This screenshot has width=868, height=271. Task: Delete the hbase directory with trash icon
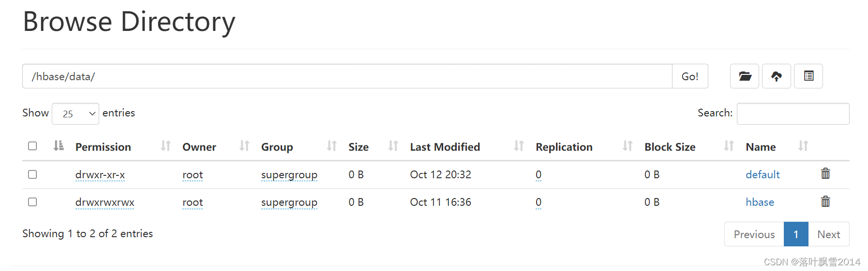click(x=825, y=201)
